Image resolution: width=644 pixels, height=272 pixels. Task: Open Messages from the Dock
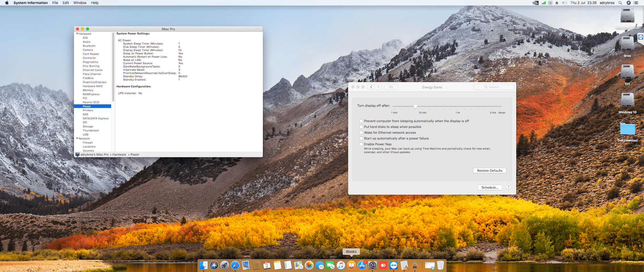point(320,265)
